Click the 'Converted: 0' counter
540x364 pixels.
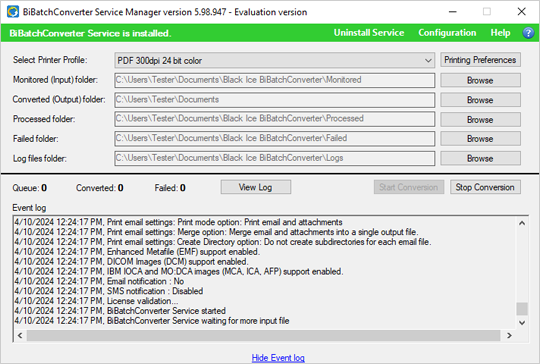click(x=100, y=188)
